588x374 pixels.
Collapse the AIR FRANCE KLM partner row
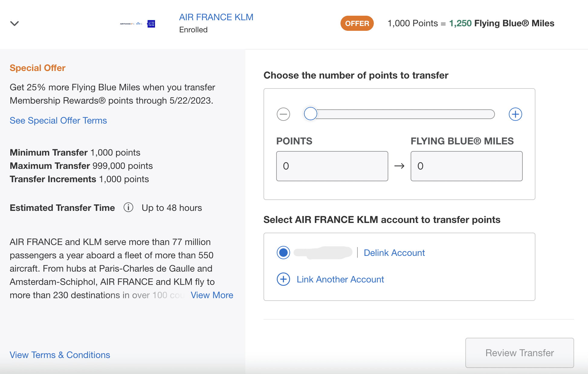[15, 24]
